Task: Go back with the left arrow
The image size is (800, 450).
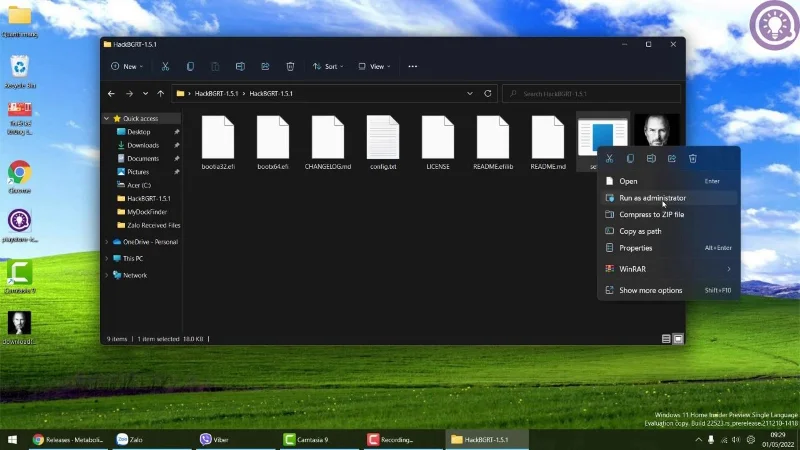Action: tap(111, 94)
